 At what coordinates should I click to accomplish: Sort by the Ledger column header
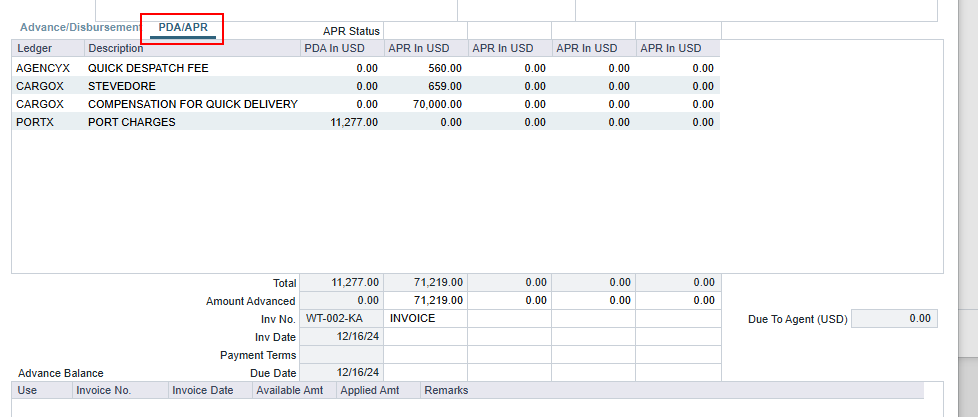click(34, 48)
